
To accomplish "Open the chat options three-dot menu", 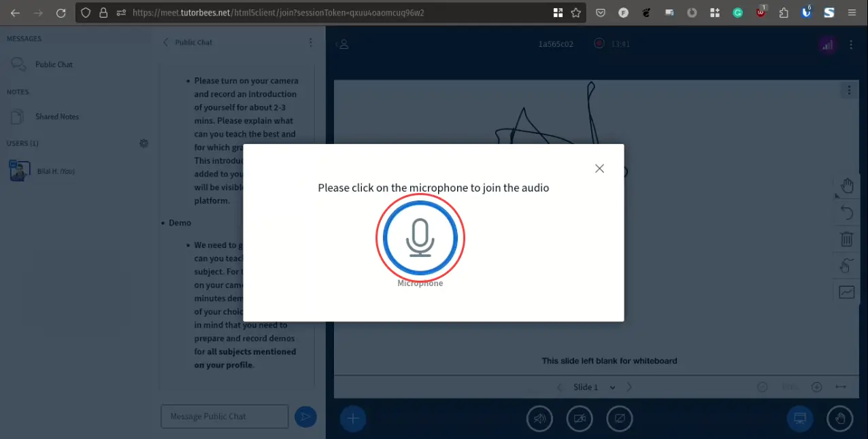I will click(x=311, y=42).
